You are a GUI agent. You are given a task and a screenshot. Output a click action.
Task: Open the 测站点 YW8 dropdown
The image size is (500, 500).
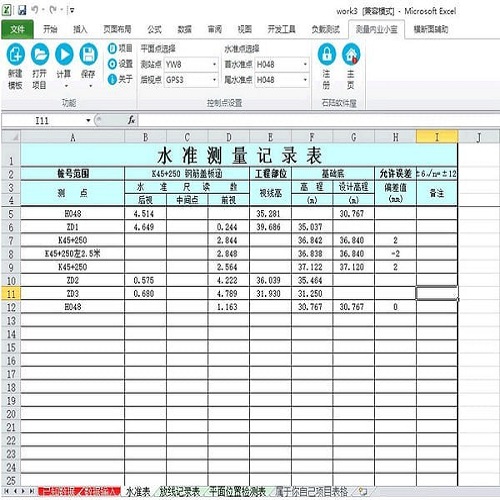pyautogui.click(x=214, y=64)
